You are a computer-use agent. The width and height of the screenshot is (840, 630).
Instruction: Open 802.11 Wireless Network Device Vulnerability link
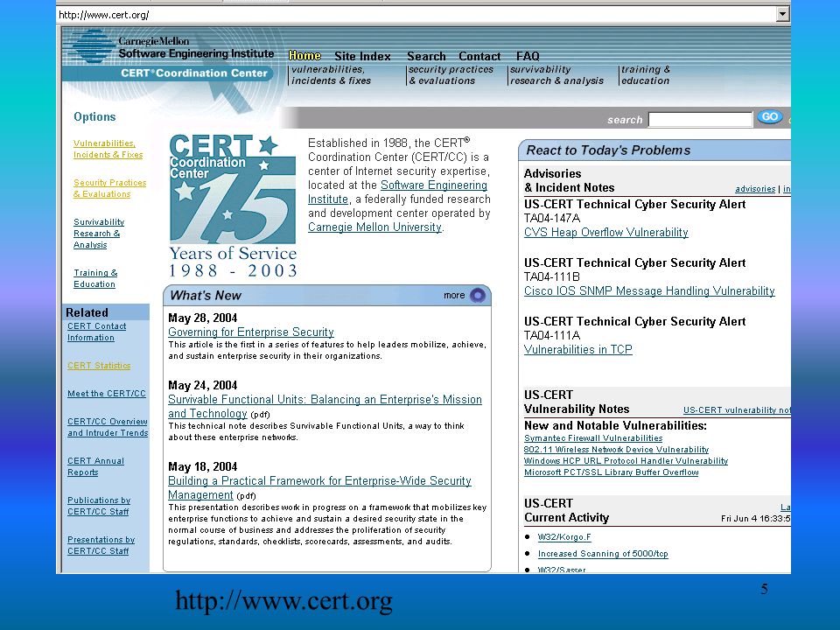click(616, 450)
